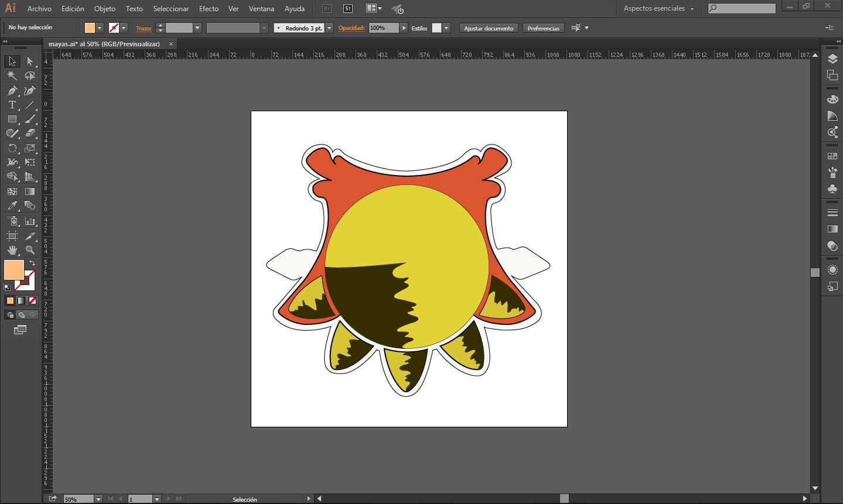Open the Archivo menu
This screenshot has width=843, height=504.
point(39,9)
